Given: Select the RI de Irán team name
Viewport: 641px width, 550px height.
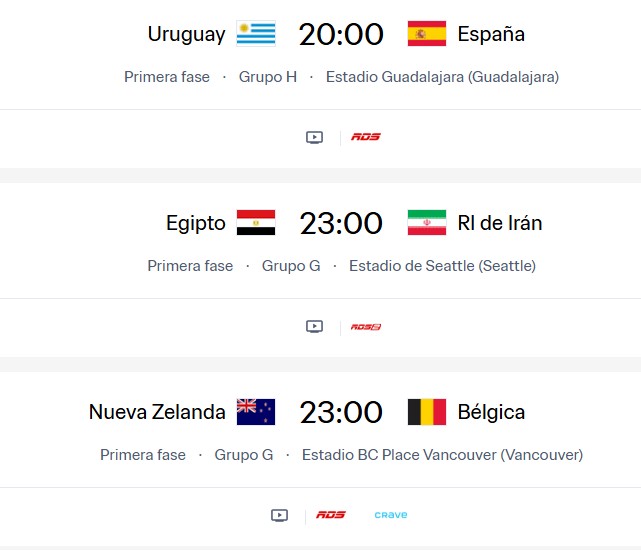Looking at the screenshot, I should point(500,223).
